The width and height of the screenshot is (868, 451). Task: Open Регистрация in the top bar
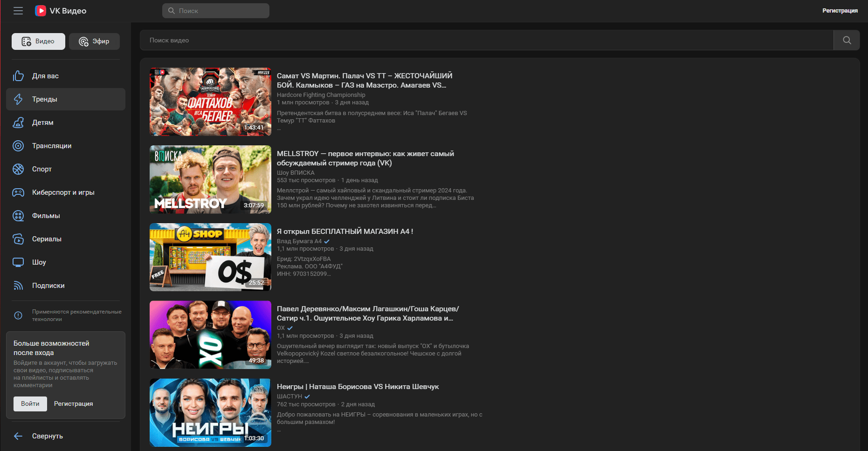(x=840, y=10)
